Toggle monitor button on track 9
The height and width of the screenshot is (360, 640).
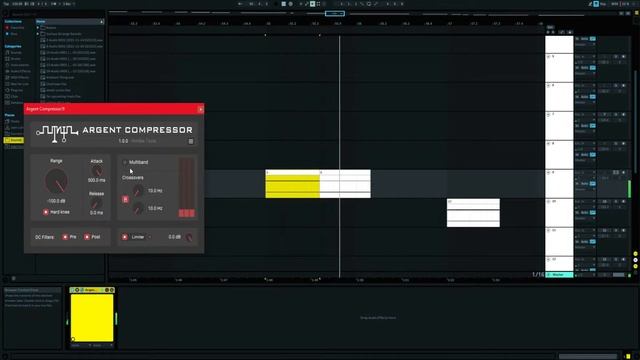pyautogui.click(x=593, y=184)
